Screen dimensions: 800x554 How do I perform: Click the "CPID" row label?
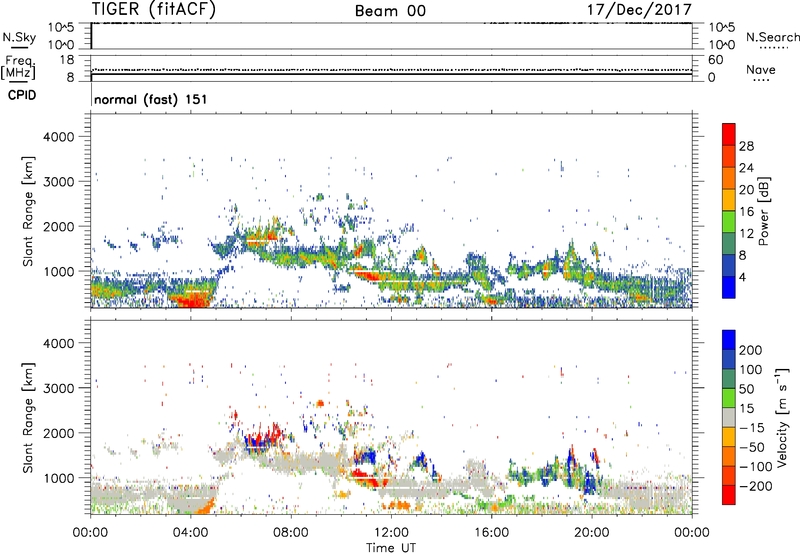(22, 95)
